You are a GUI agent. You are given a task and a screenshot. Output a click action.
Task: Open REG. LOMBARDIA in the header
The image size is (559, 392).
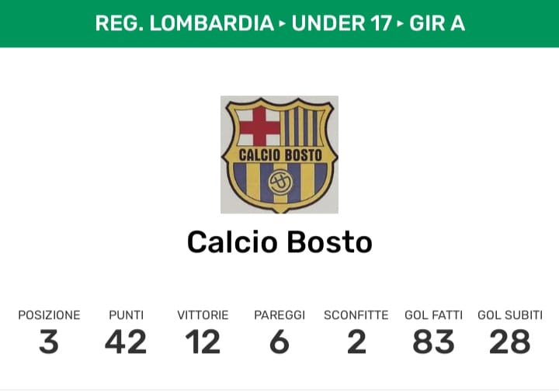click(184, 23)
